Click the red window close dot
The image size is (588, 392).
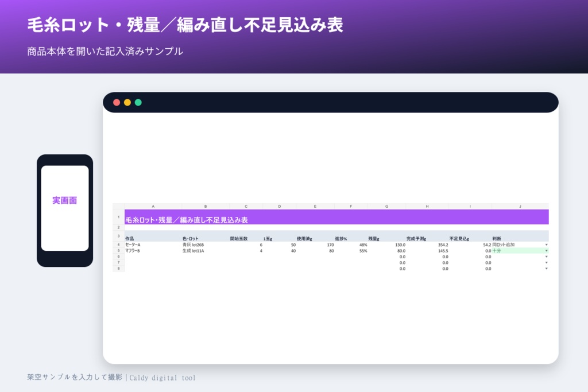[117, 102]
